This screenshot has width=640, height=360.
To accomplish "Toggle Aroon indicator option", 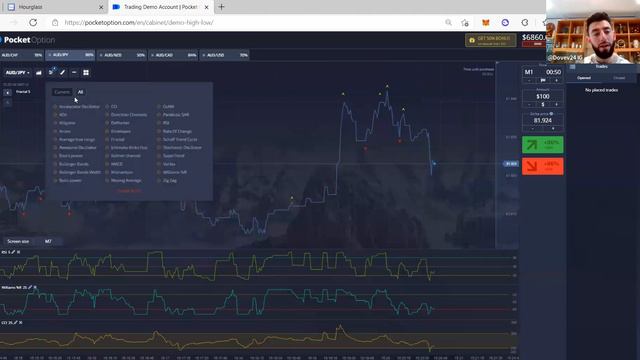I will point(62,131).
